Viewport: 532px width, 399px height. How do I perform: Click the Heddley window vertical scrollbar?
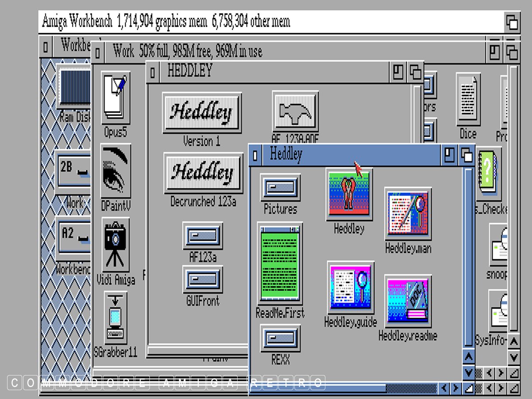(x=469, y=257)
